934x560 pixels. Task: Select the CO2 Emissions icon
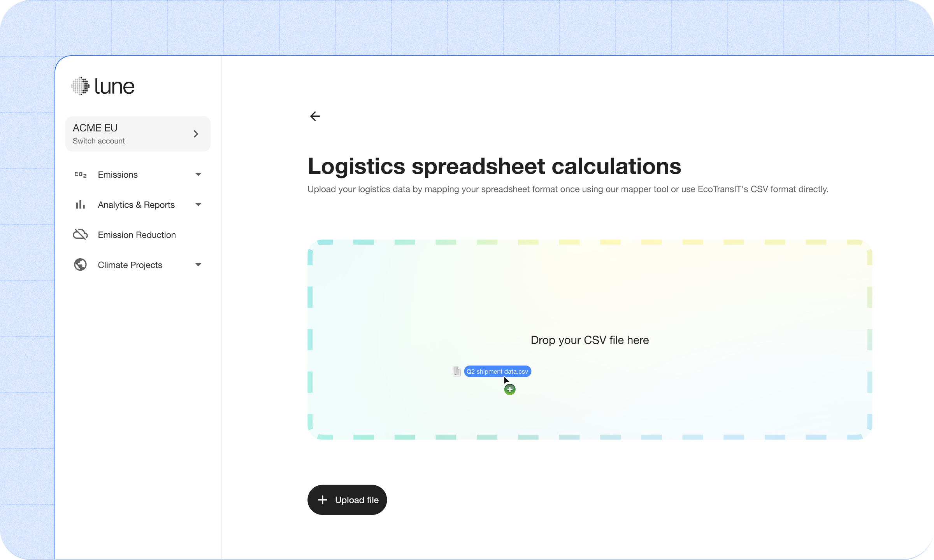[x=80, y=174]
